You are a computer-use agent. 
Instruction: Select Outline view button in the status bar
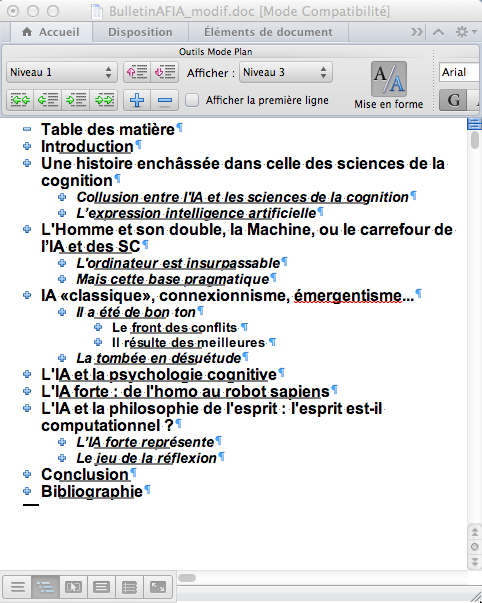[45, 587]
